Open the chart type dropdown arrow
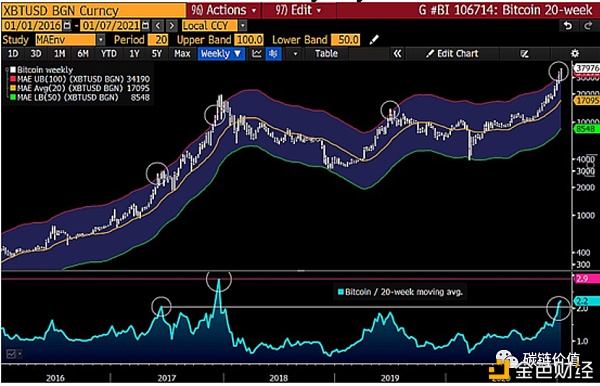The height and width of the screenshot is (386, 600). click(x=295, y=54)
